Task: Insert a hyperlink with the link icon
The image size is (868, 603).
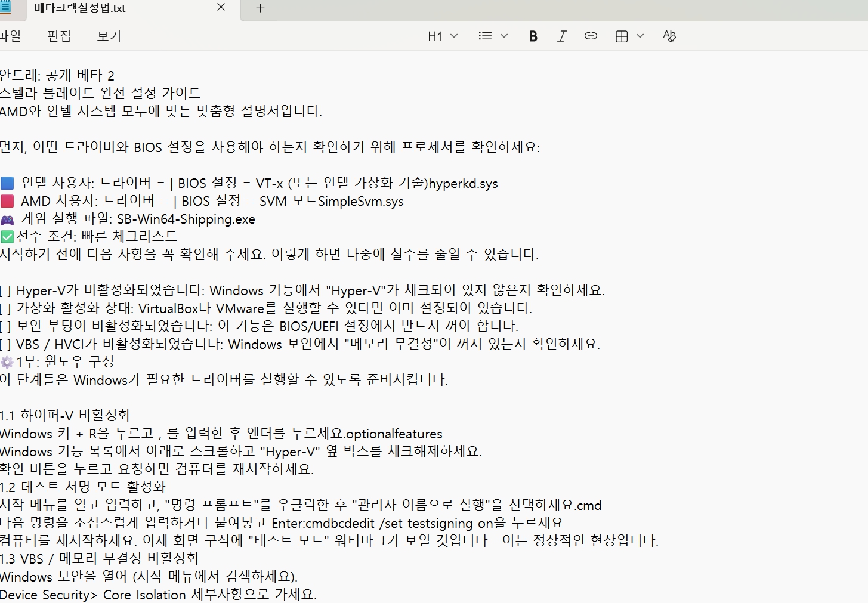Action: click(x=591, y=36)
